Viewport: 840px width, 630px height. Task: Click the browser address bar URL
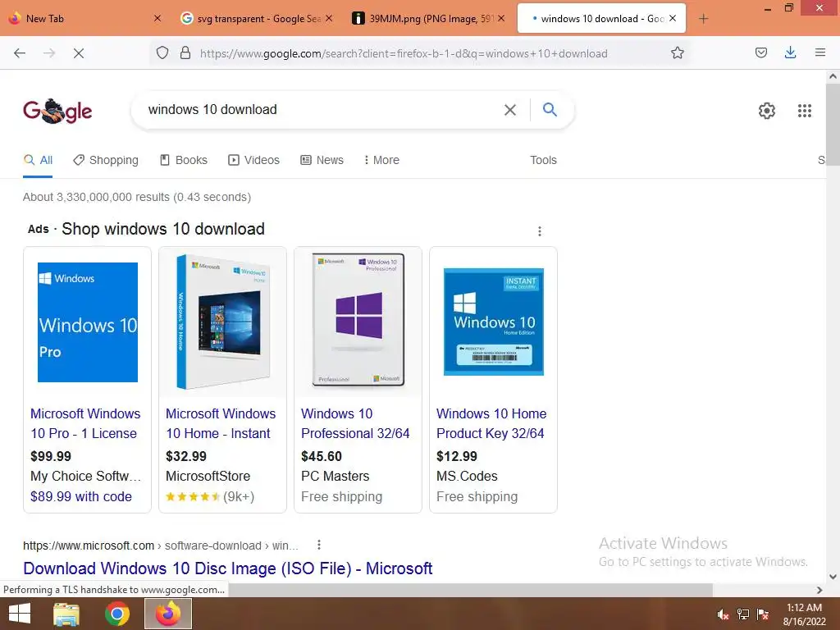(x=404, y=53)
